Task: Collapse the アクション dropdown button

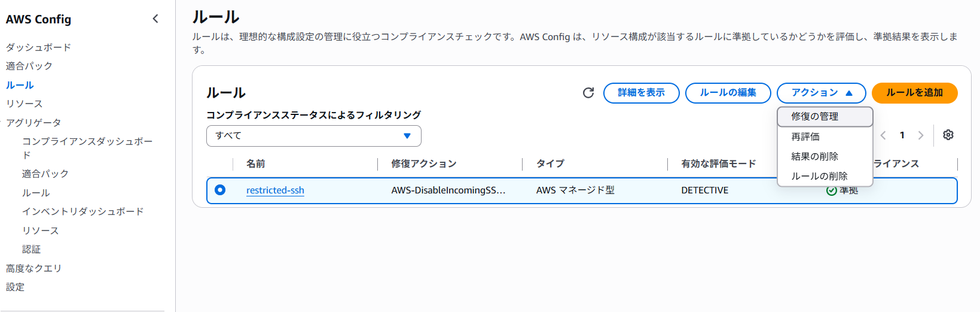Action: click(821, 93)
